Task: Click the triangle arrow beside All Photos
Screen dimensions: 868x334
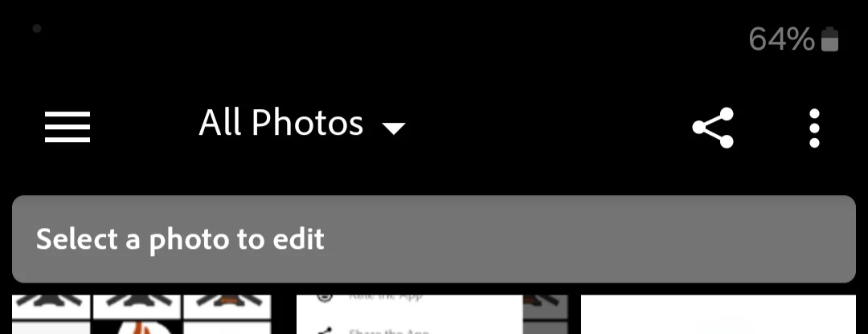Action: (x=394, y=128)
